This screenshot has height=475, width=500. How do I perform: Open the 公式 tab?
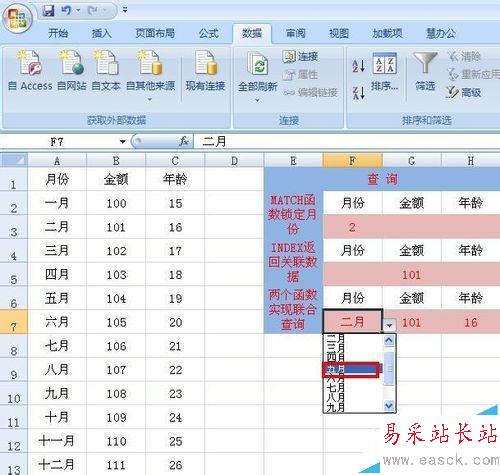(209, 33)
